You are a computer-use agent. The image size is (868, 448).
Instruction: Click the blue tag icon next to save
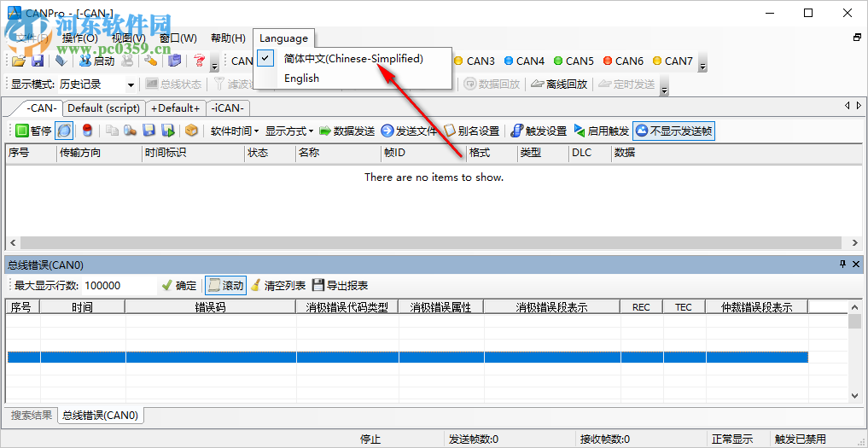pos(62,61)
